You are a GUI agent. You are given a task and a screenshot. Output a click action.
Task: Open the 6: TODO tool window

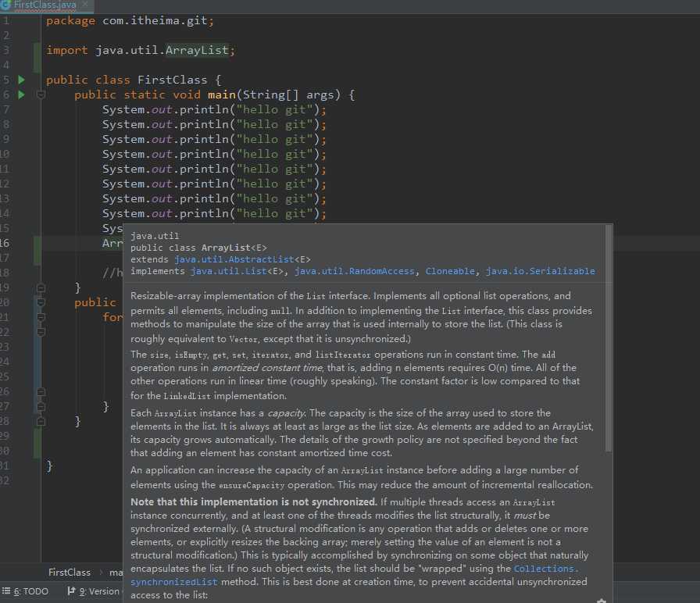coord(26,591)
